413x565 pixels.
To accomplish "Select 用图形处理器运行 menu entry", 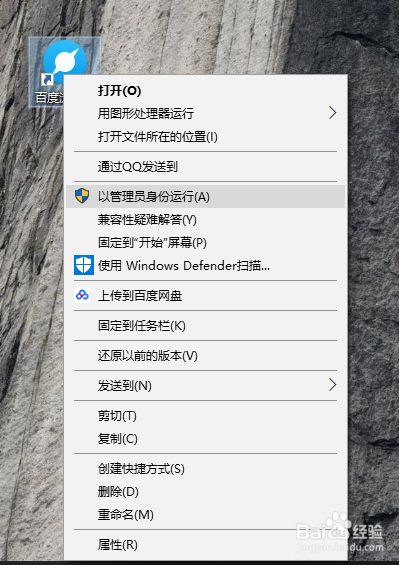I will coord(205,114).
